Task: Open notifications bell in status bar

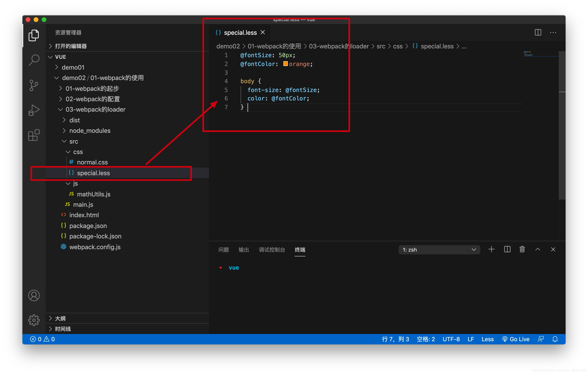Action: pos(555,339)
